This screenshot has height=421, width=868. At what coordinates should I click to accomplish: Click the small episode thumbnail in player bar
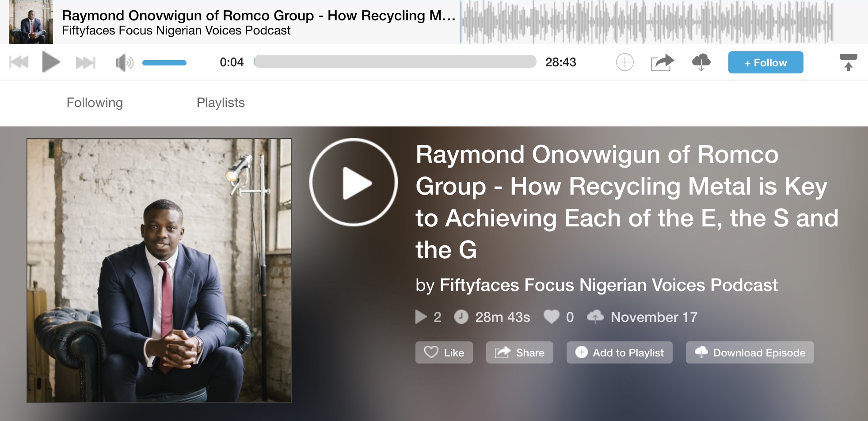click(31, 22)
